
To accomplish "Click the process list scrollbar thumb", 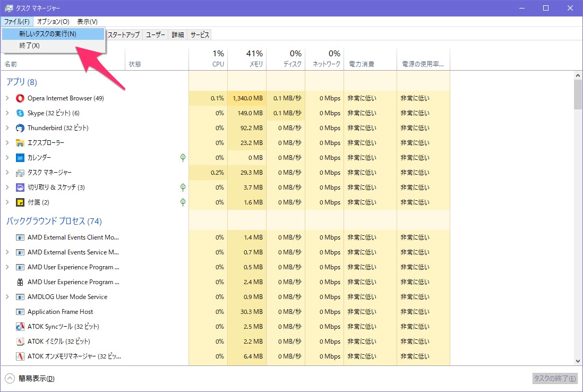I will [x=578, y=95].
